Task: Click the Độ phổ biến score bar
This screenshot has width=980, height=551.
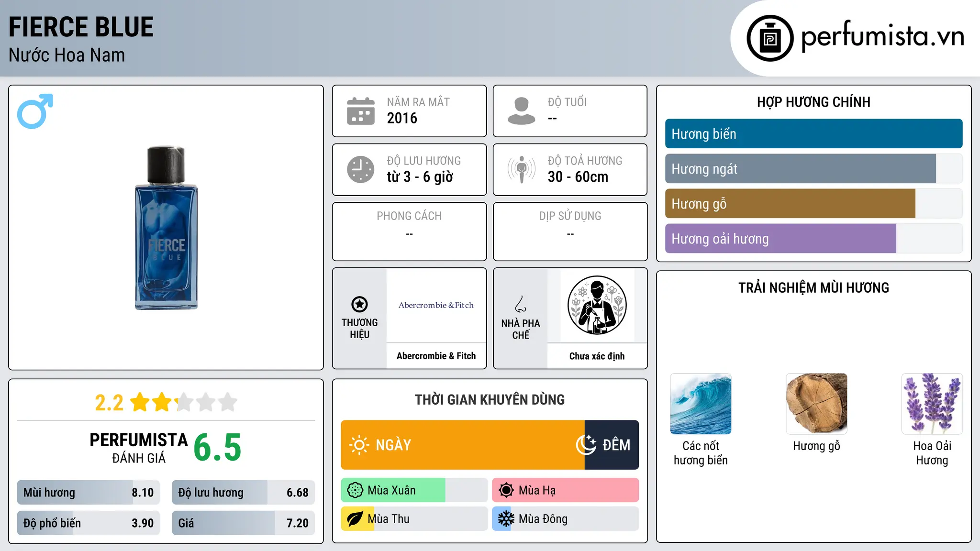Action: (89, 523)
